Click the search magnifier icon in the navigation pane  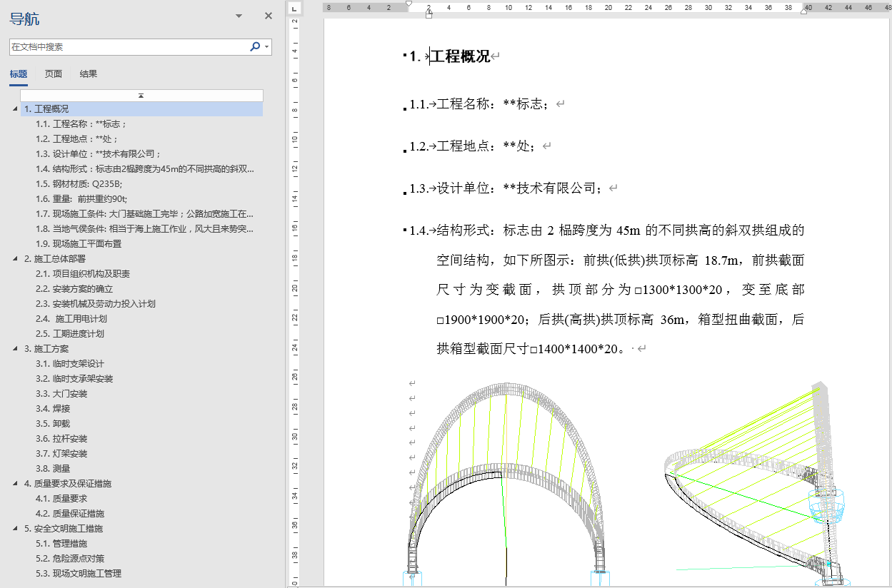(x=254, y=44)
